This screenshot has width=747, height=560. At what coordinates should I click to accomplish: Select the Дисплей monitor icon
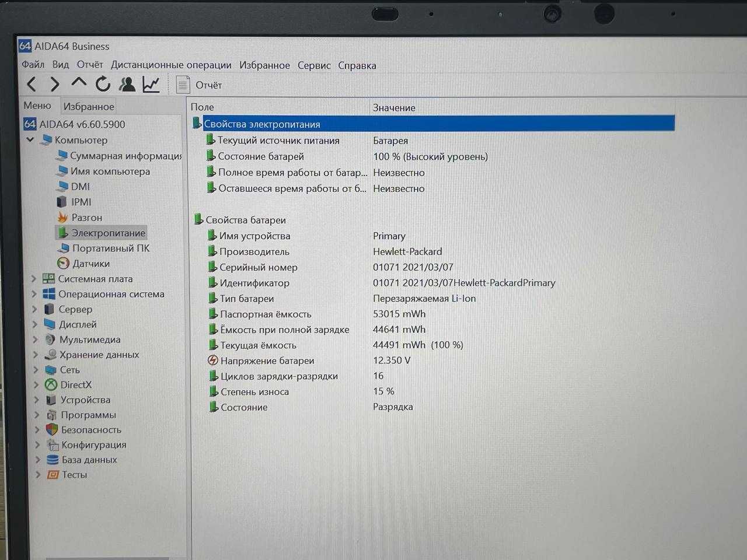50,324
